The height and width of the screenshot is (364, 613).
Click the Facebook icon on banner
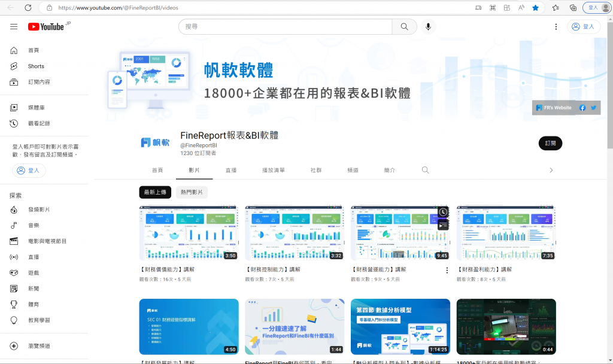pos(582,108)
